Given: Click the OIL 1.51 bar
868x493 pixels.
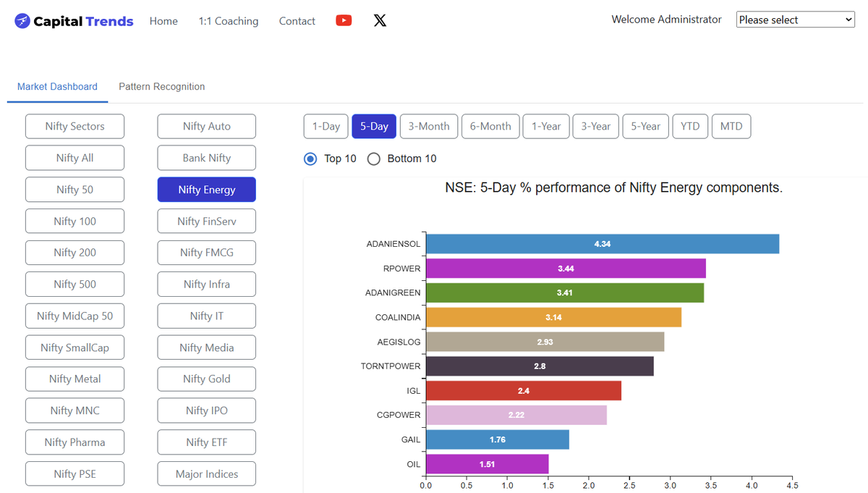Looking at the screenshot, I should (488, 464).
